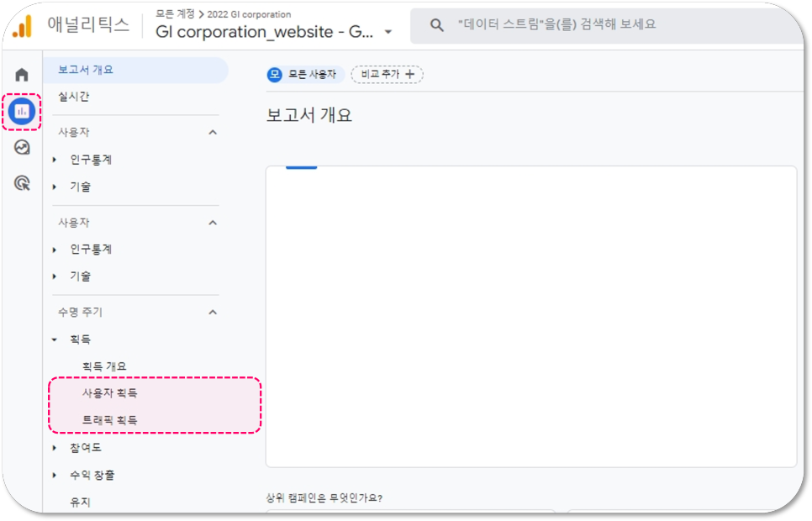Viewport: 812px width, 521px height.
Task: Expand first 인구통계 tree arrow
Action: 55,160
